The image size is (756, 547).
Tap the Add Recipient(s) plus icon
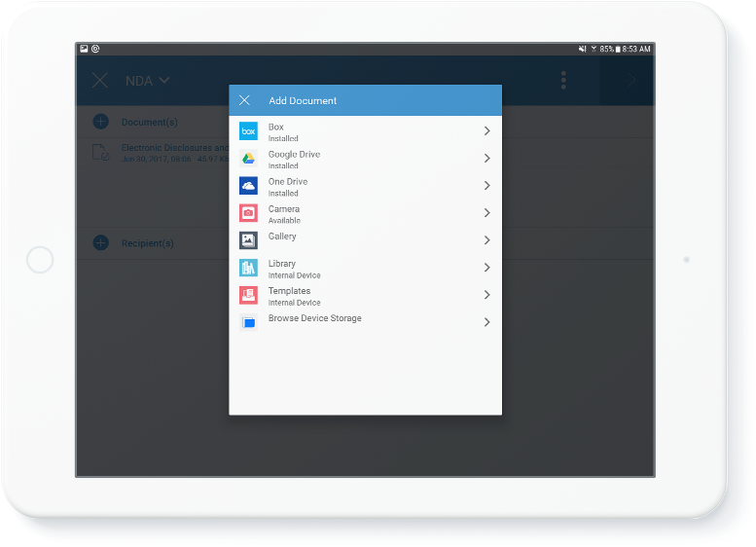click(100, 242)
